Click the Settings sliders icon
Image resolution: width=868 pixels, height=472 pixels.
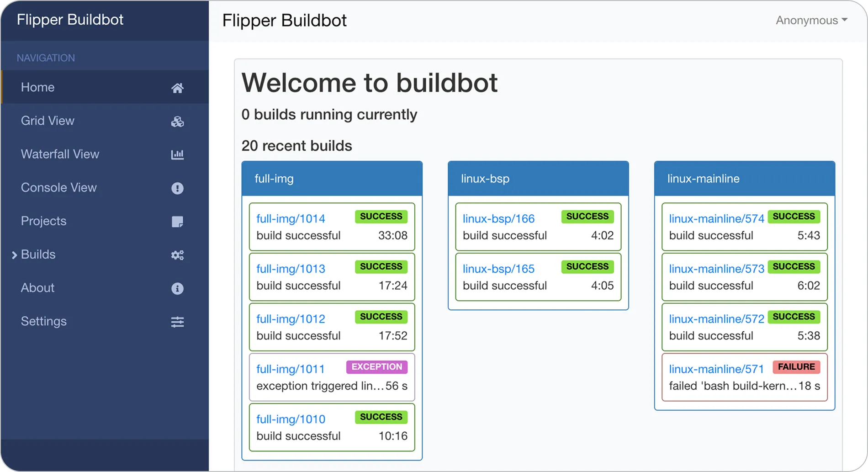177,322
